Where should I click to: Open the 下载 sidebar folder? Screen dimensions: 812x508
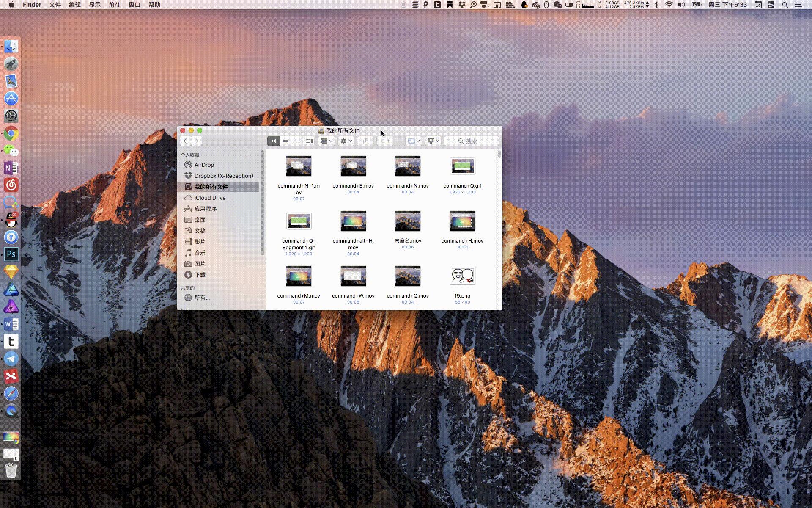coord(200,275)
